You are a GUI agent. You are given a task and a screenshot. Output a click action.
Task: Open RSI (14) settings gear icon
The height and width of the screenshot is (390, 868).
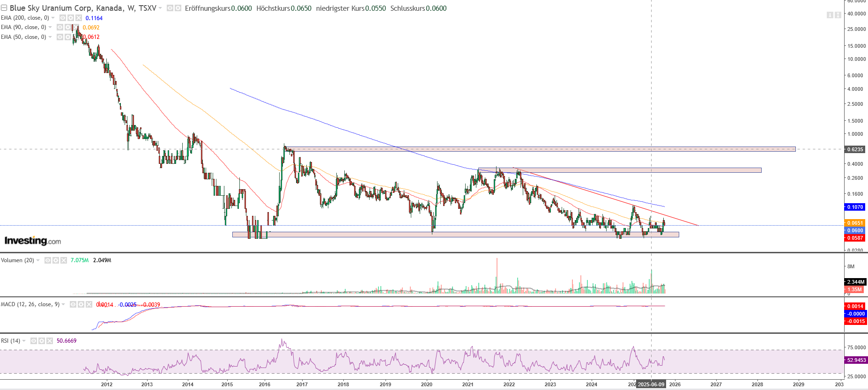(42, 341)
